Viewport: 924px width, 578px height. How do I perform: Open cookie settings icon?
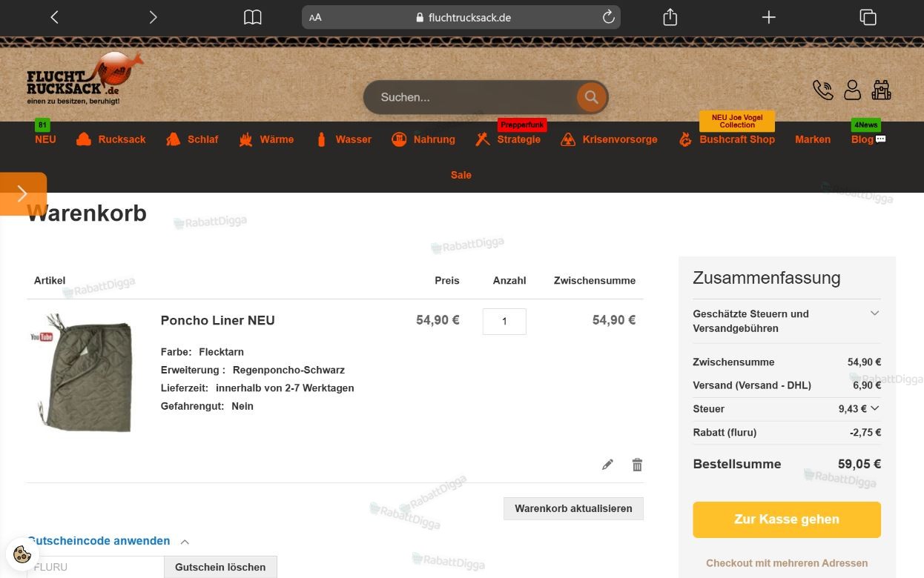(22, 554)
